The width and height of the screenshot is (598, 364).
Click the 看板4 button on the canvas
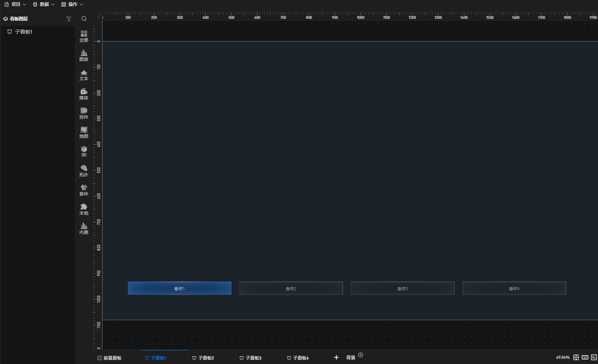[514, 288]
